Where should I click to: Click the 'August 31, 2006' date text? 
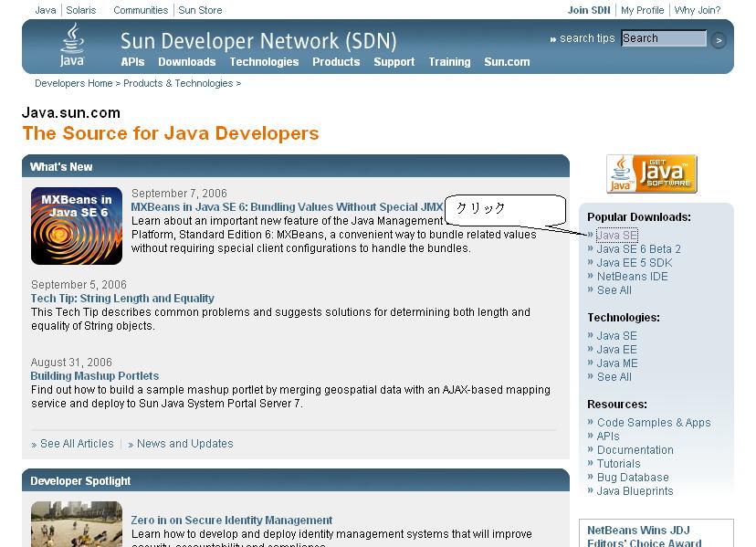pos(71,363)
